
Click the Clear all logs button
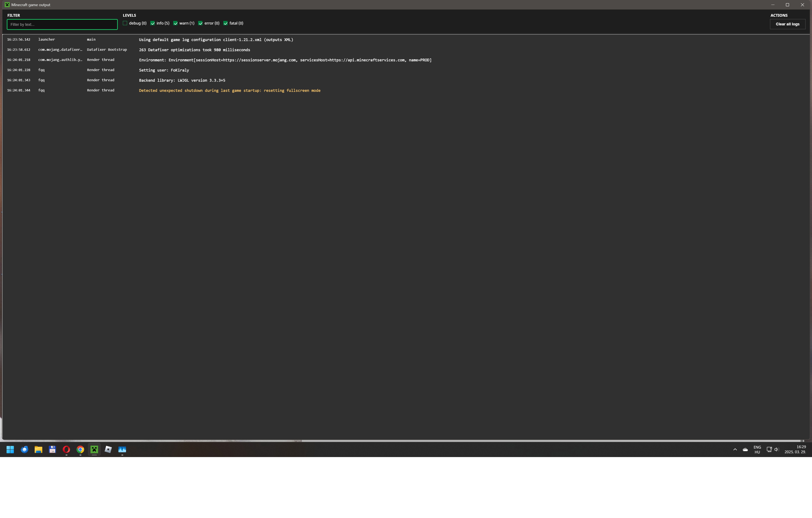(x=787, y=24)
